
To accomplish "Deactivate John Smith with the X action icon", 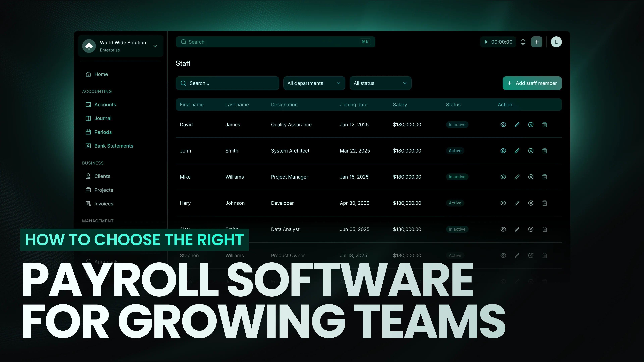I will [531, 151].
